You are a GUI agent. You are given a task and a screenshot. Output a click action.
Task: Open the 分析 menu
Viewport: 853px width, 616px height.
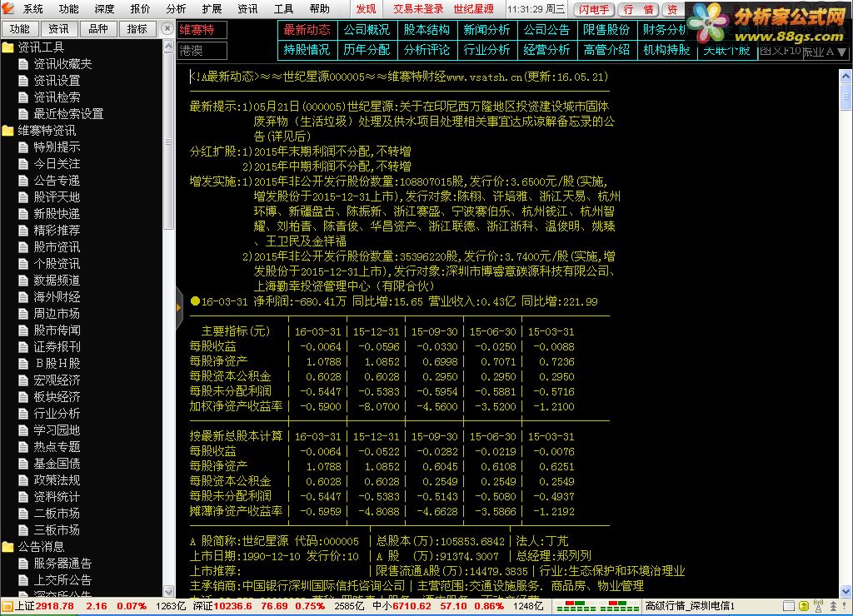177,8
